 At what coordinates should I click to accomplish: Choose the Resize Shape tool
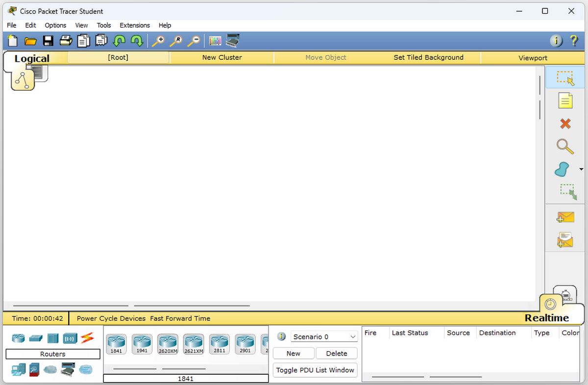(568, 192)
